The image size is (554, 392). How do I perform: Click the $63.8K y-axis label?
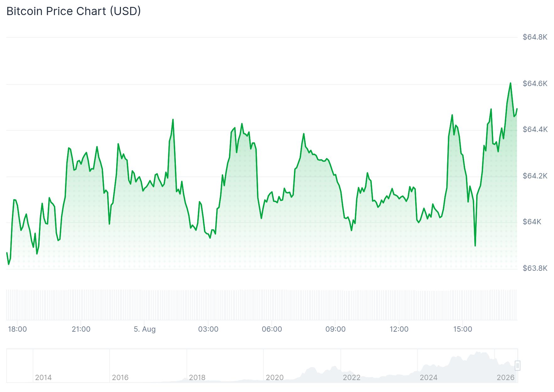(535, 268)
